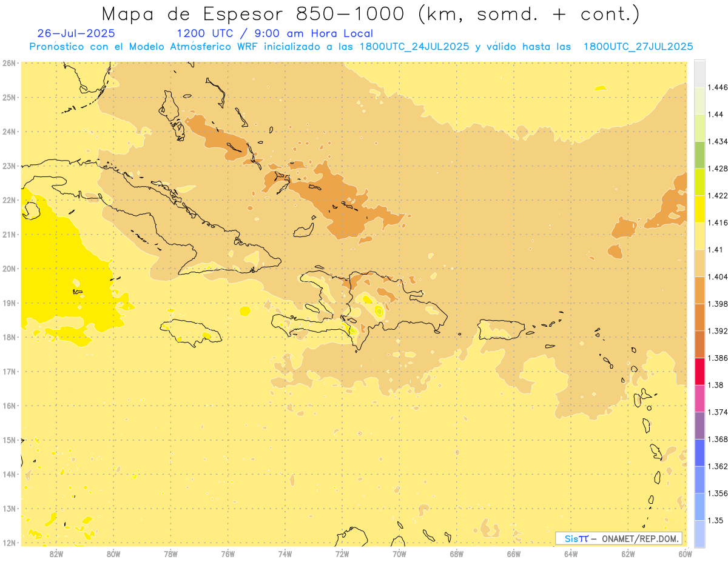Image resolution: width=728 pixels, height=562 pixels.
Task: Click the longitude label "80W"
Action: [x=113, y=554]
